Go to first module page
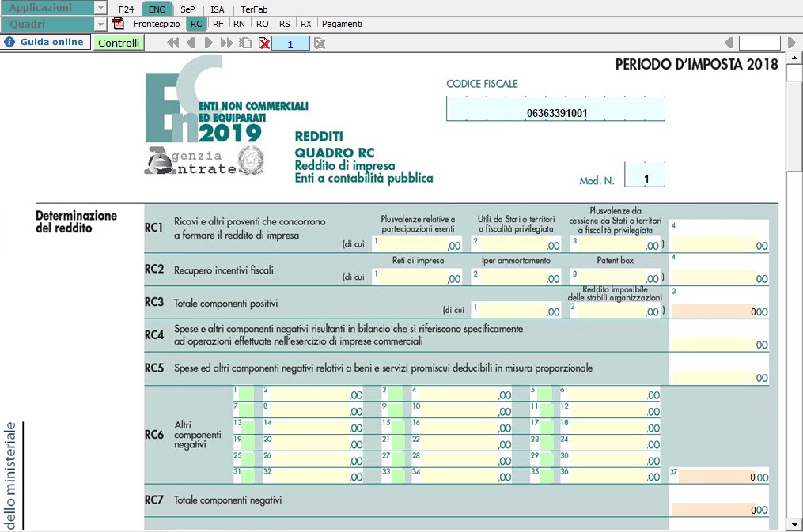Viewport: 803px width, 532px height. coord(173,43)
